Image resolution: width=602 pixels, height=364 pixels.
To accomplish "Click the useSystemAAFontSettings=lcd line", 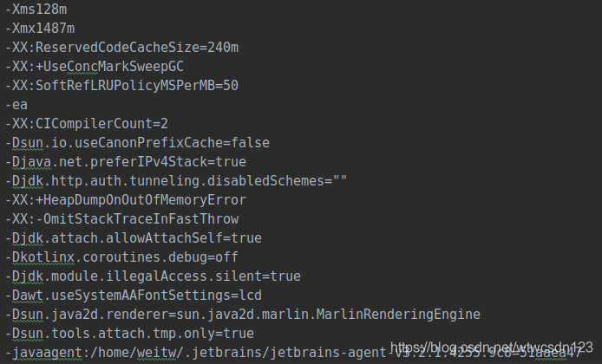I will (x=134, y=296).
